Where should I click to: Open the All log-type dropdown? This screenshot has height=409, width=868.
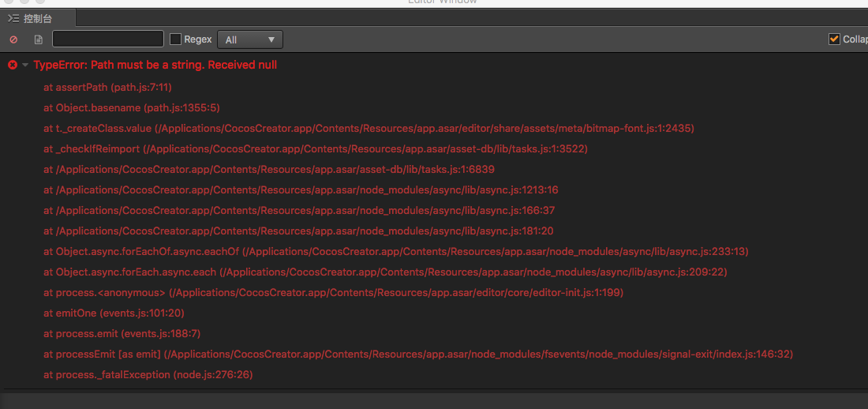pyautogui.click(x=251, y=39)
